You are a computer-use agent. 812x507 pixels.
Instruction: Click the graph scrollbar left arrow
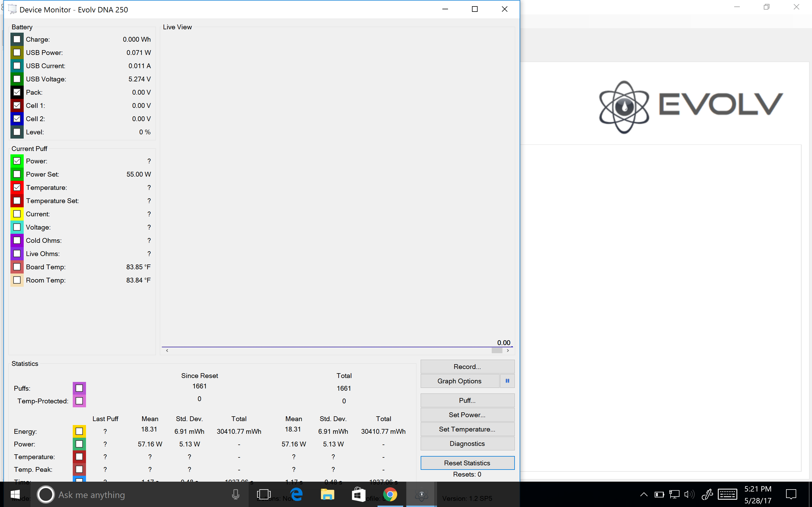[x=167, y=350]
